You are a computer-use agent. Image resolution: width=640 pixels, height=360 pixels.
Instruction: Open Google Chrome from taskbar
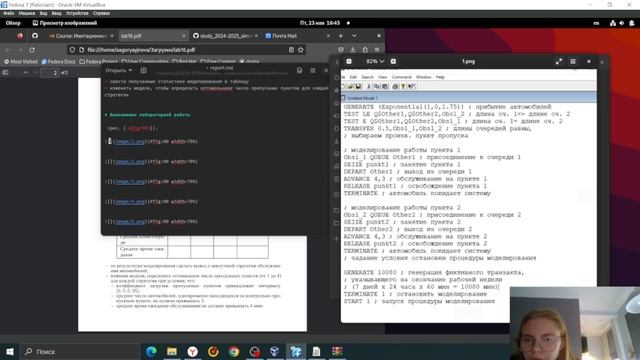(x=234, y=351)
